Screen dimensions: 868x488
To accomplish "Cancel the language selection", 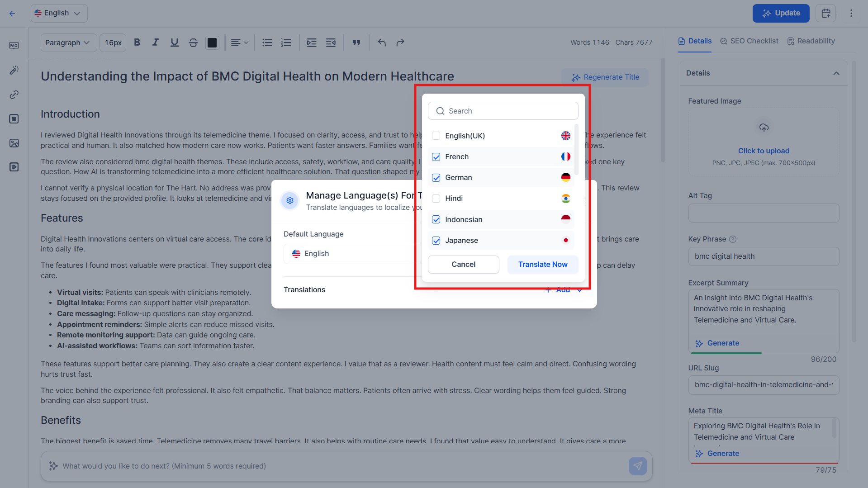I will (464, 265).
